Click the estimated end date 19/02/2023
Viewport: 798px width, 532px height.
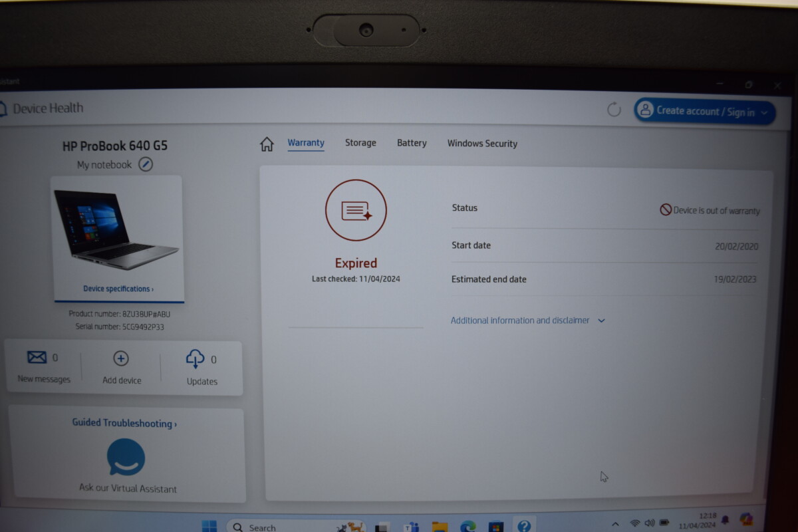tap(735, 279)
